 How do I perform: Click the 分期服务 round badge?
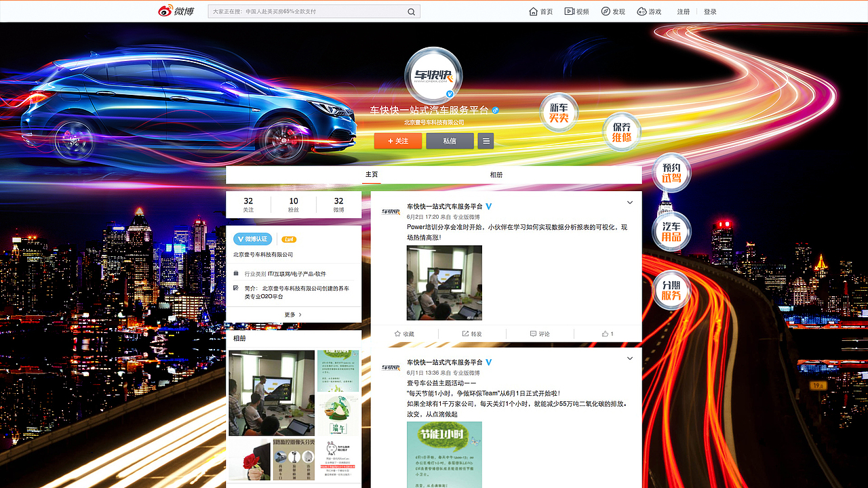tap(671, 290)
